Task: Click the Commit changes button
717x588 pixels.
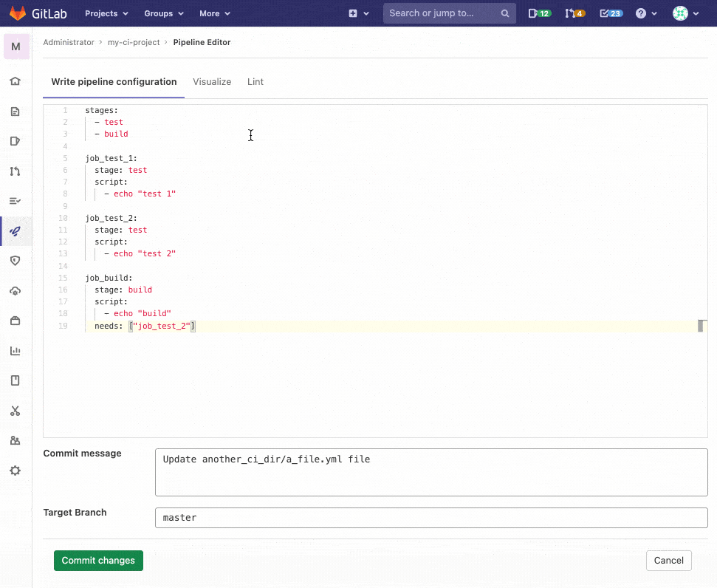Action: pyautogui.click(x=98, y=560)
